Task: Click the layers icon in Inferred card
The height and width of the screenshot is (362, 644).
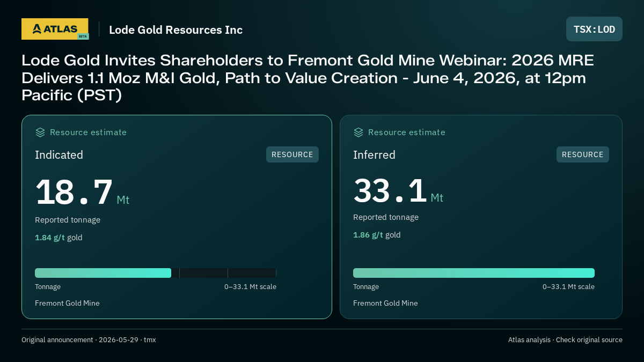Action: (358, 132)
